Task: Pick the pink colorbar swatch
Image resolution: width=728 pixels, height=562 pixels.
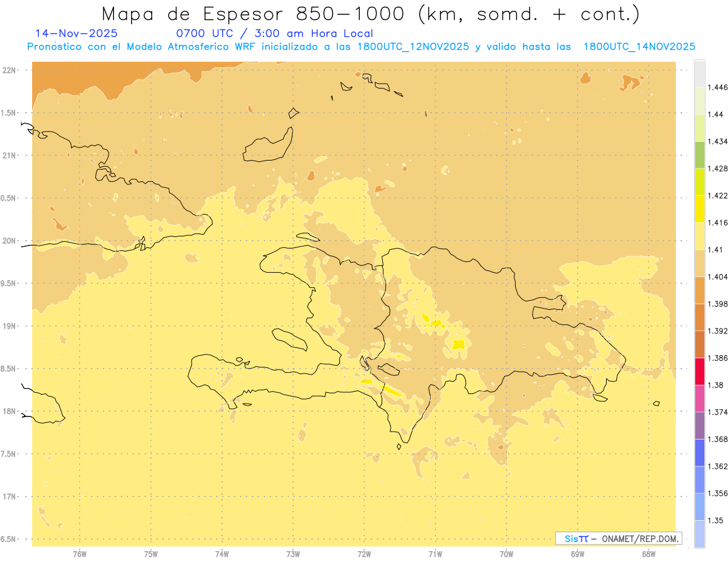Action: tap(699, 398)
